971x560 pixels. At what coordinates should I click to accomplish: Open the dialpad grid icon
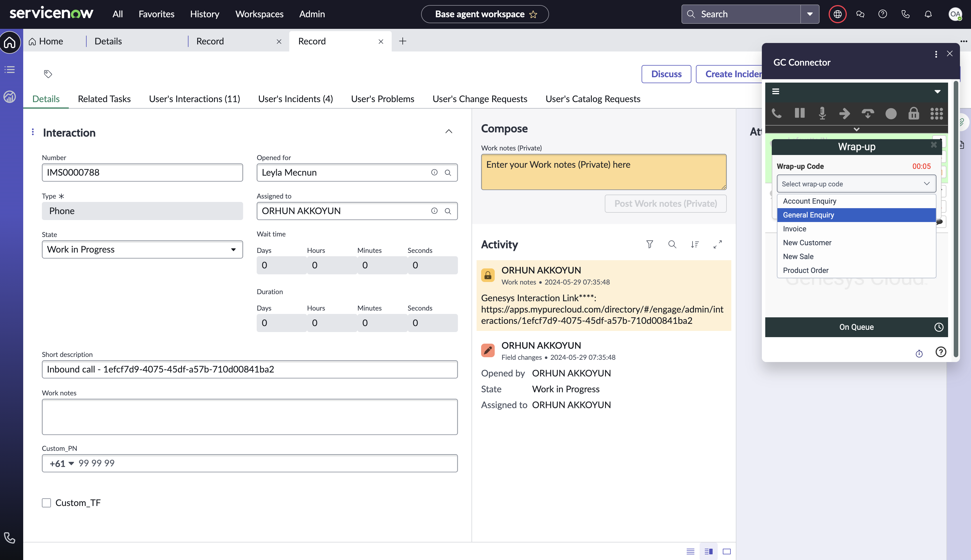(936, 113)
